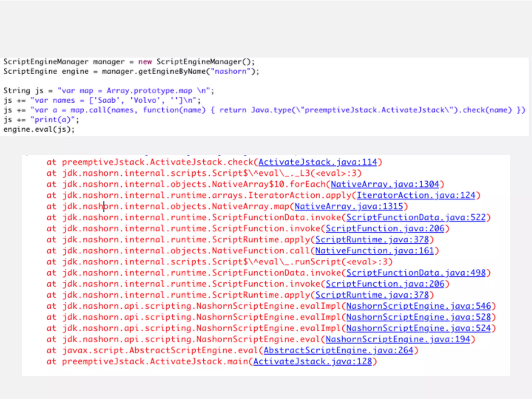Open the ActivateJstack.java:128 main link
Viewport: 532px width, 399px height.
pos(312,362)
